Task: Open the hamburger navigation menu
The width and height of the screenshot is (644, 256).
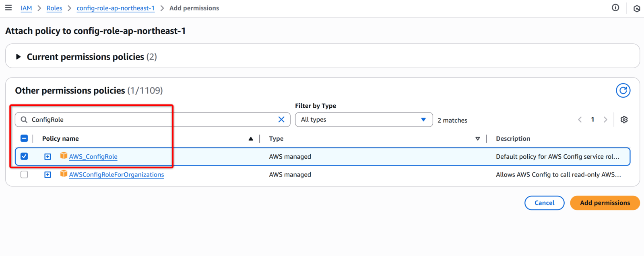Action: (8, 8)
